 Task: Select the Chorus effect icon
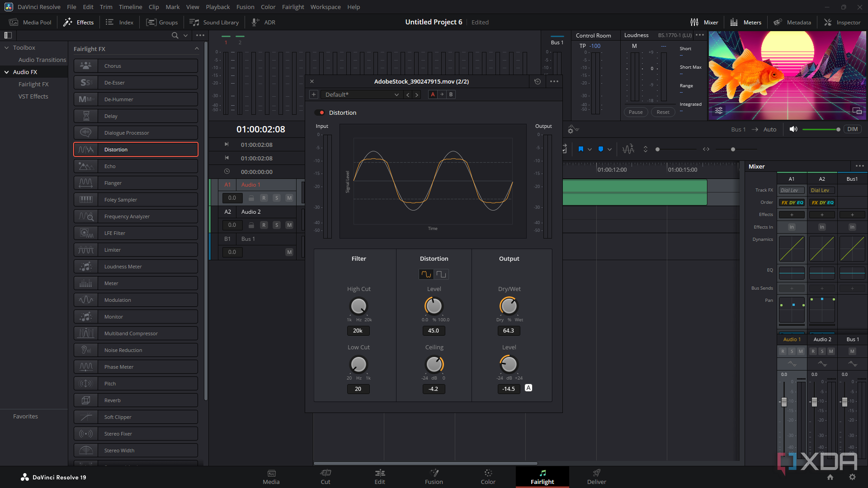point(86,66)
